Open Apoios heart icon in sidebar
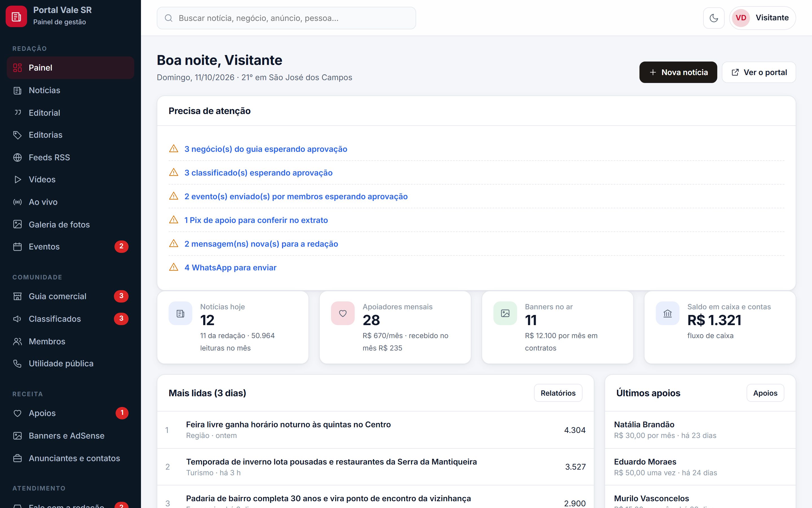812x508 pixels. 17,413
